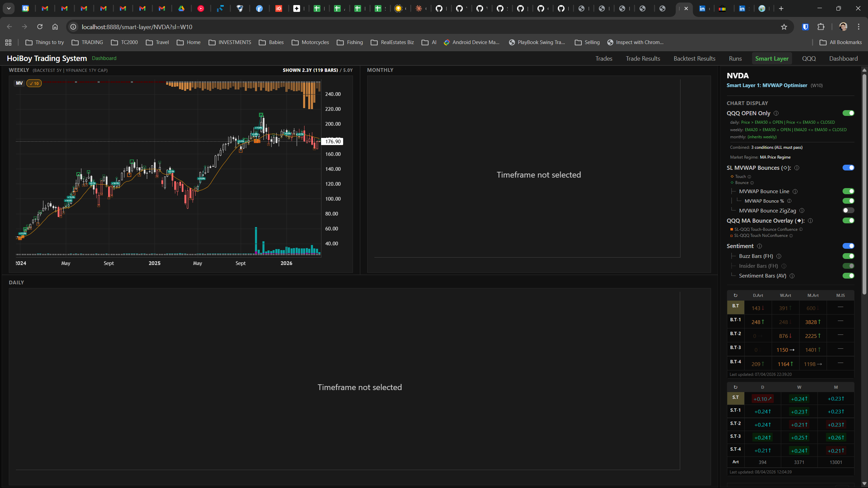Go to the Trade Results page
This screenshot has width=868, height=488.
coord(643,59)
